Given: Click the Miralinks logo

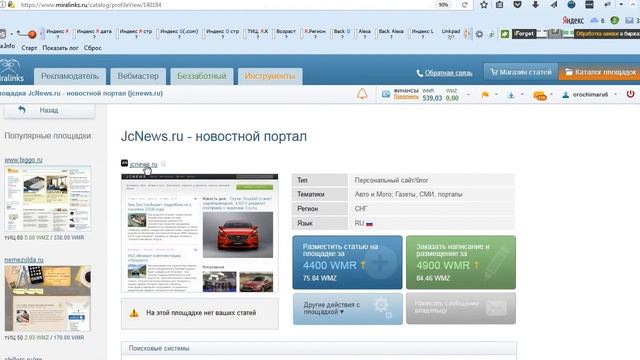Looking at the screenshot, I should click(x=11, y=70).
